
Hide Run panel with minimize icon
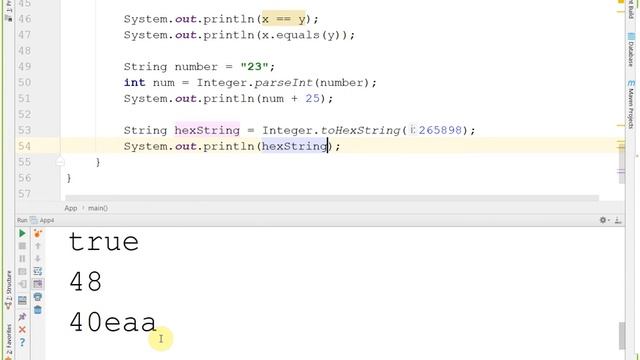pos(618,220)
